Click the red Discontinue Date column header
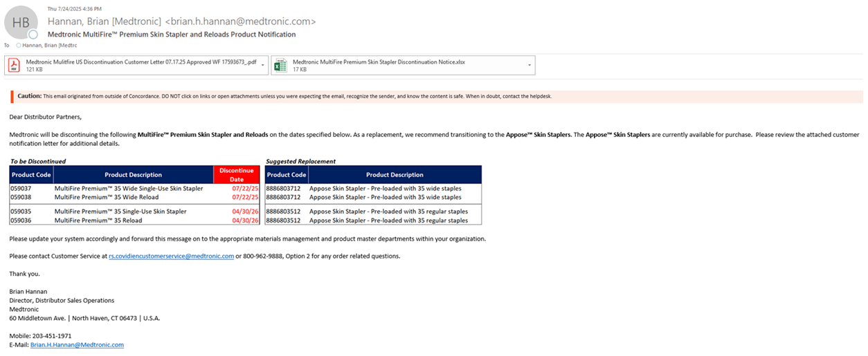Viewport: 868px width, 356px height. click(x=237, y=175)
